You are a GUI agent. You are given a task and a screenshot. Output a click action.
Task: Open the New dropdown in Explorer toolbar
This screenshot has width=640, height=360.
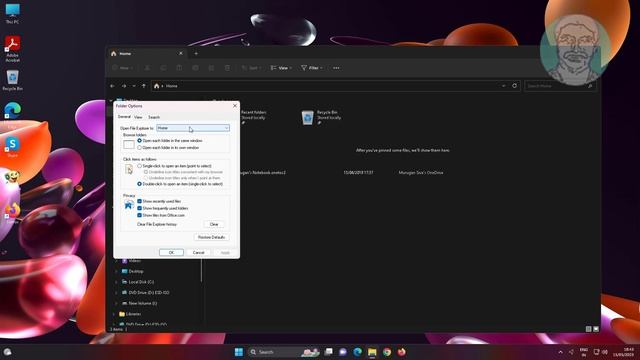pos(123,68)
